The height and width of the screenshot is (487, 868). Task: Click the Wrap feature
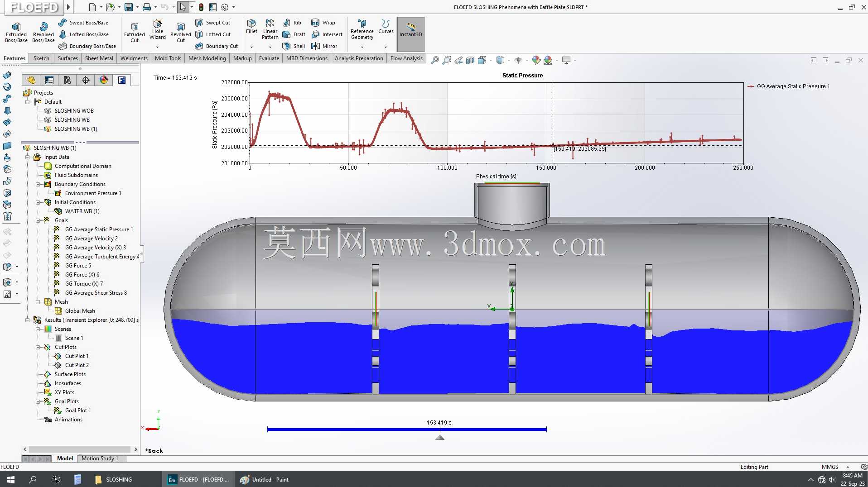pyautogui.click(x=323, y=23)
